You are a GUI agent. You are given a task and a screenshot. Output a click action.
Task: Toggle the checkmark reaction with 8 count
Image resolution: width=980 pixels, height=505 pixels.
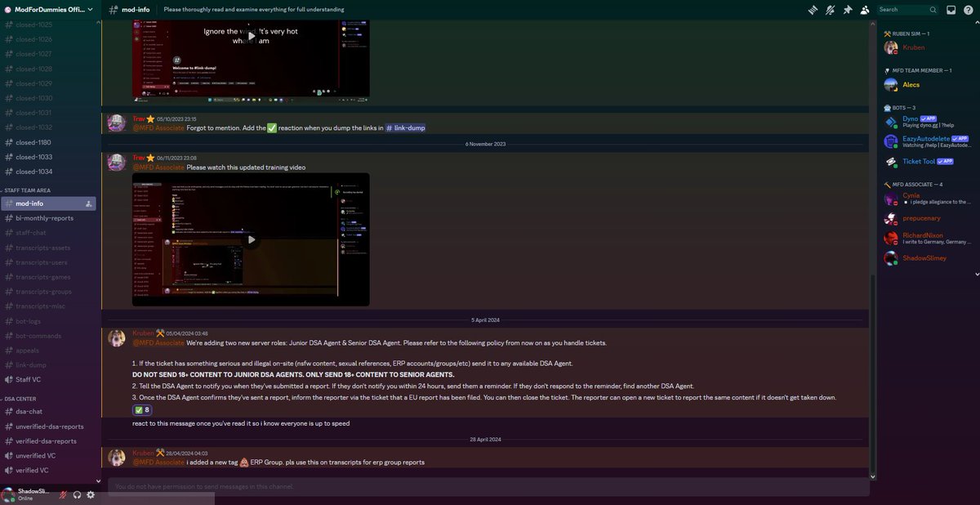[x=144, y=410]
